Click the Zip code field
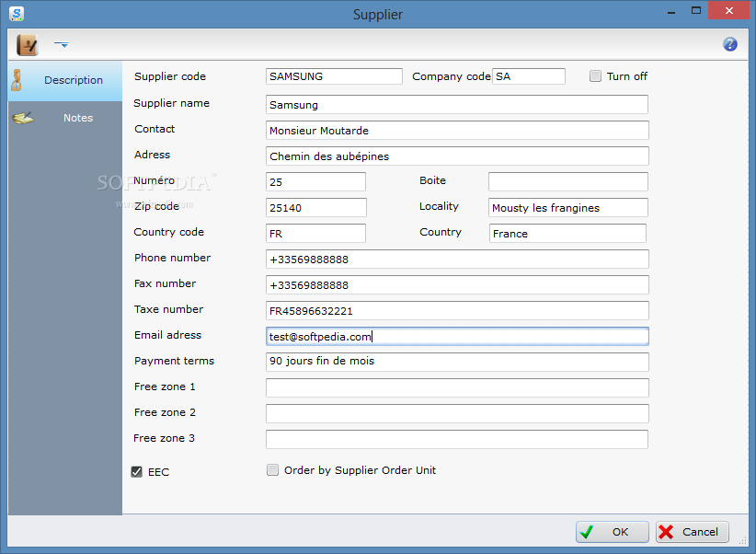 click(315, 207)
